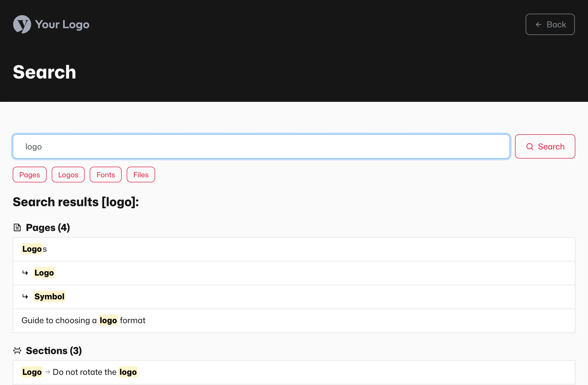This screenshot has width=588, height=385.
Task: Go back using the Back button
Action: (550, 24)
